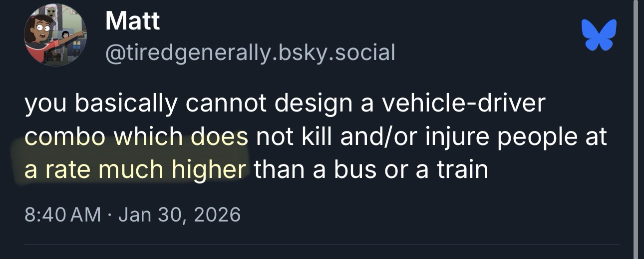The image size is (644, 259).
Task: Click the display name "Matt"
Action: [132, 21]
